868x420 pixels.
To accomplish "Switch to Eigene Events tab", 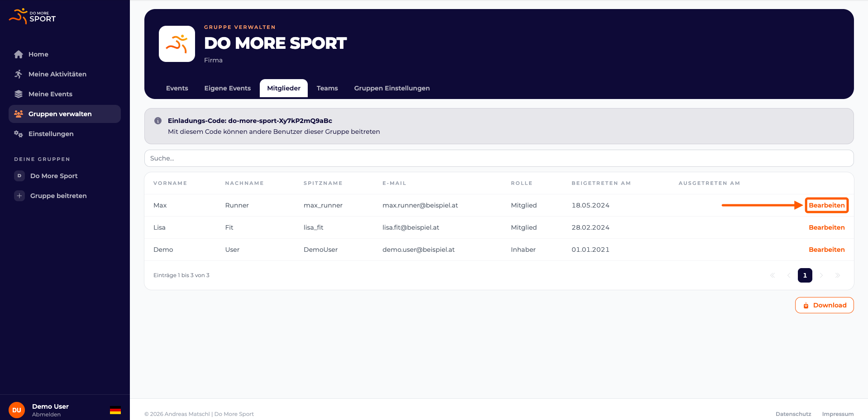I will [228, 88].
